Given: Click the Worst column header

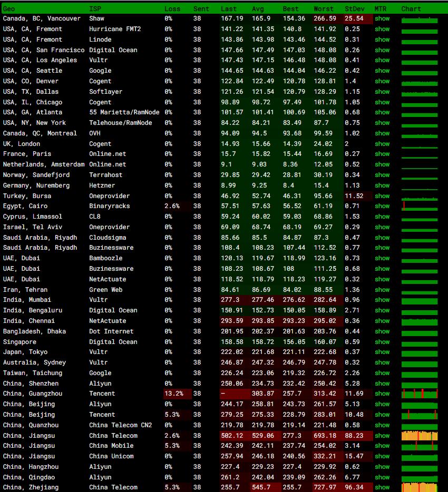Looking at the screenshot, I should pos(324,9).
